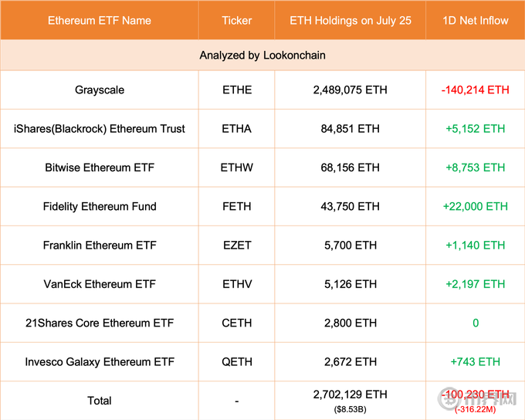The width and height of the screenshot is (525, 420).
Task: Select the Bitwise Ethereum ETF row name
Action: coord(100,168)
